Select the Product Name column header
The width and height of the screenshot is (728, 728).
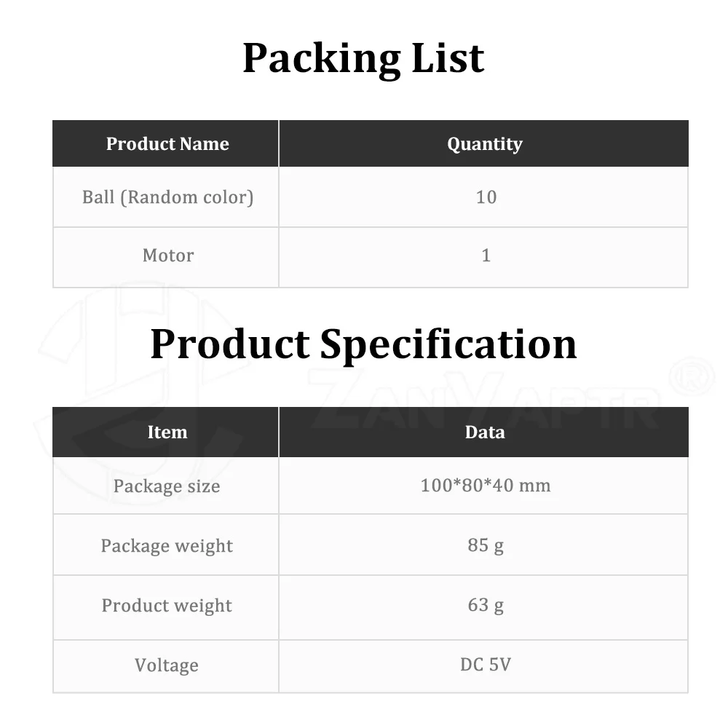point(167,144)
